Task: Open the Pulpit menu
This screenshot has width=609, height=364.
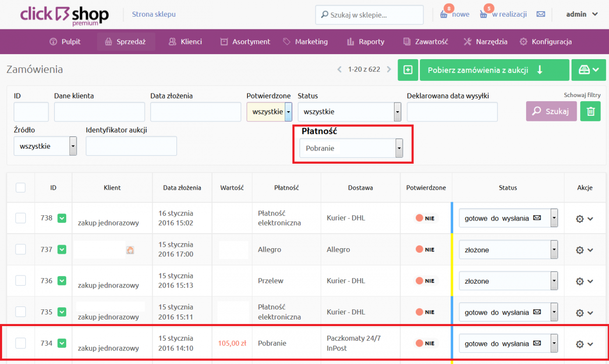Action: [x=65, y=41]
